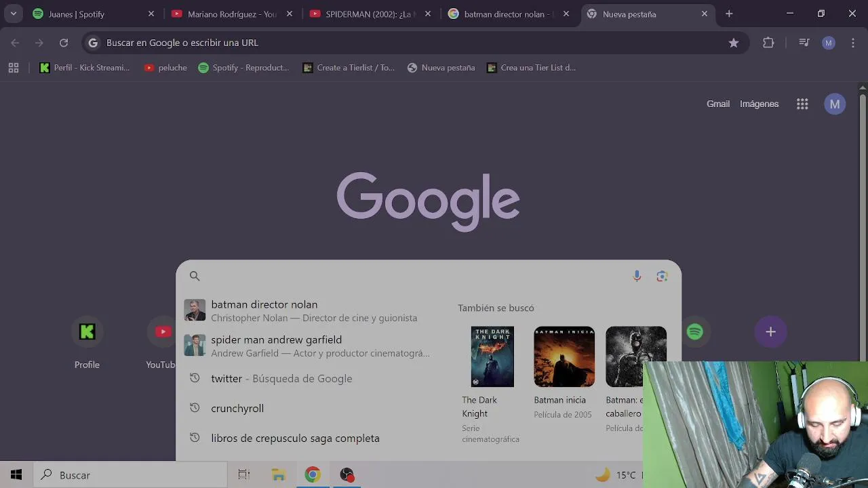868x488 pixels.
Task: Open a new tab with plus button
Action: tap(729, 14)
